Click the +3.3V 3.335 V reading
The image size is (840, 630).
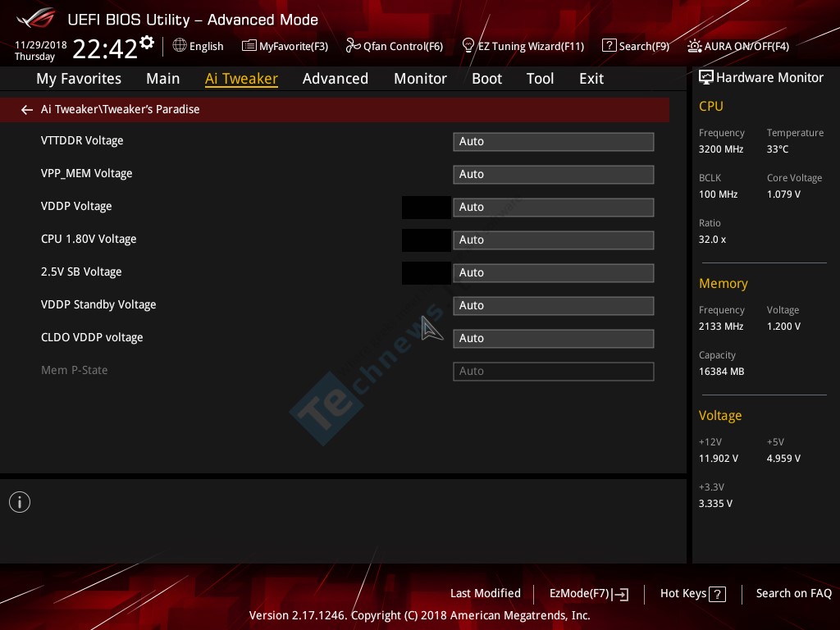pyautogui.click(x=715, y=504)
